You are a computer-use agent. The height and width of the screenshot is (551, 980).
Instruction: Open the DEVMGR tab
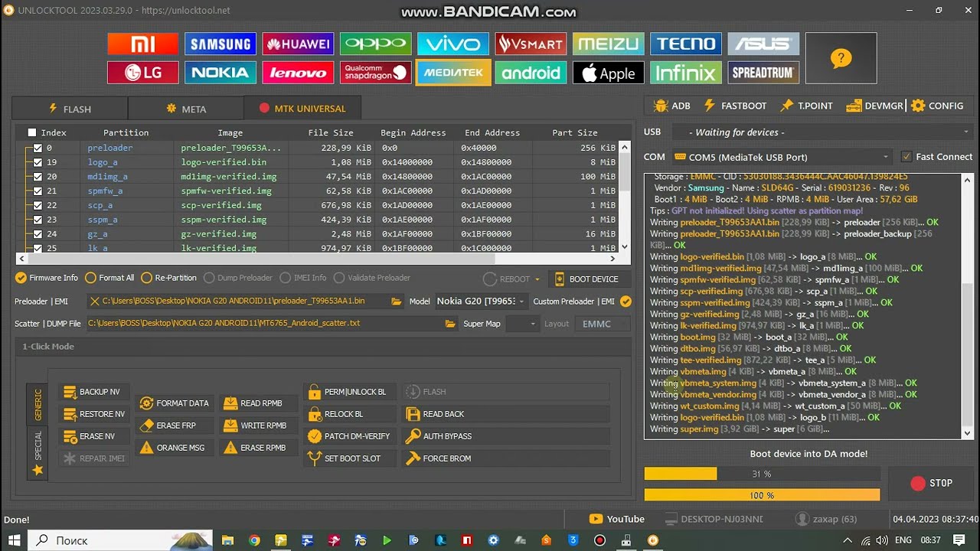[874, 106]
